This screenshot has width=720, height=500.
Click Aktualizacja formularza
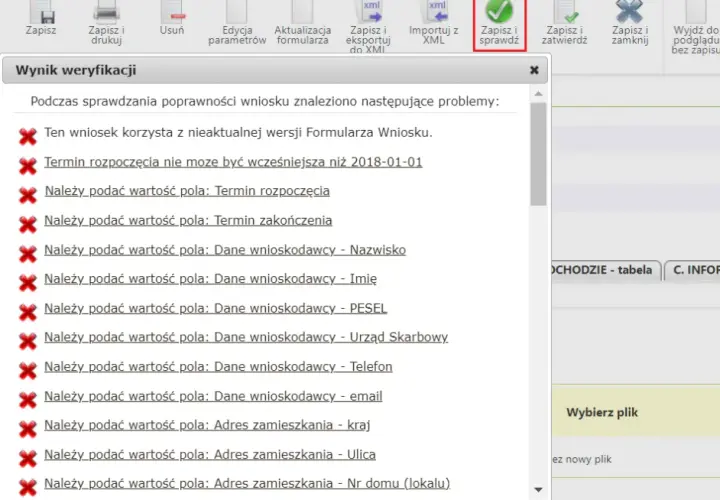tap(303, 22)
